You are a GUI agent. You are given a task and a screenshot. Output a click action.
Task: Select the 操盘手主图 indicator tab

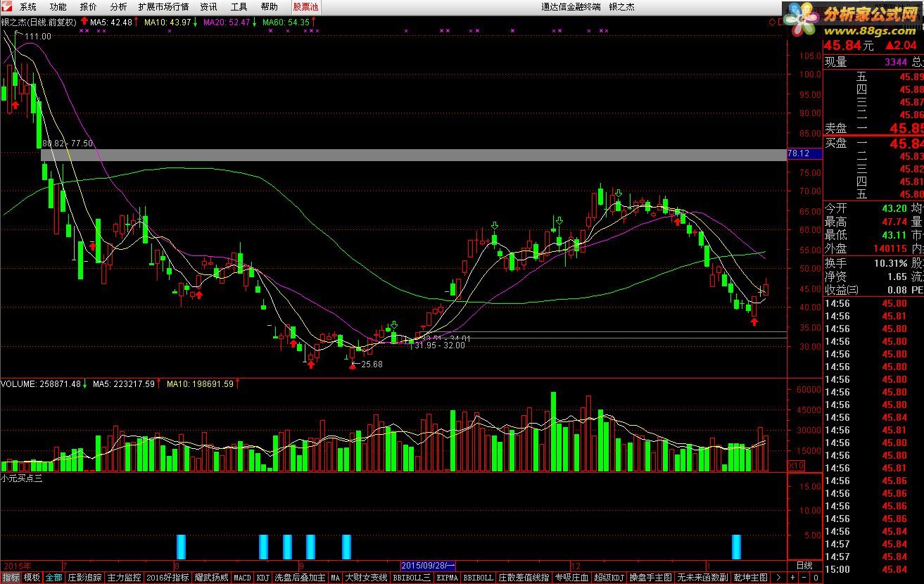(x=651, y=578)
